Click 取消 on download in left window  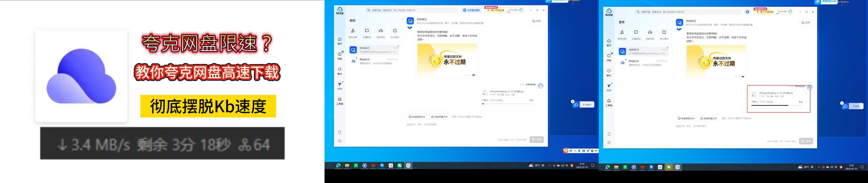coord(531,100)
